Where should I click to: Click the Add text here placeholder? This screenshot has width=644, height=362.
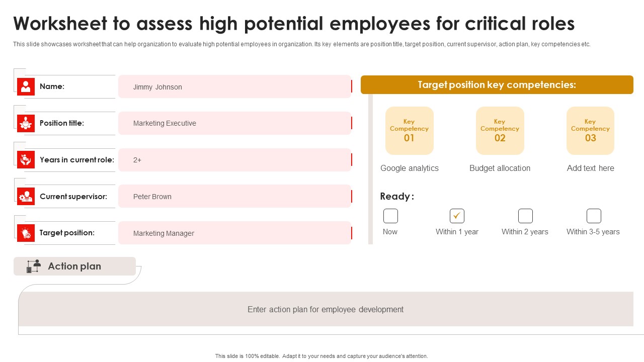(x=591, y=168)
